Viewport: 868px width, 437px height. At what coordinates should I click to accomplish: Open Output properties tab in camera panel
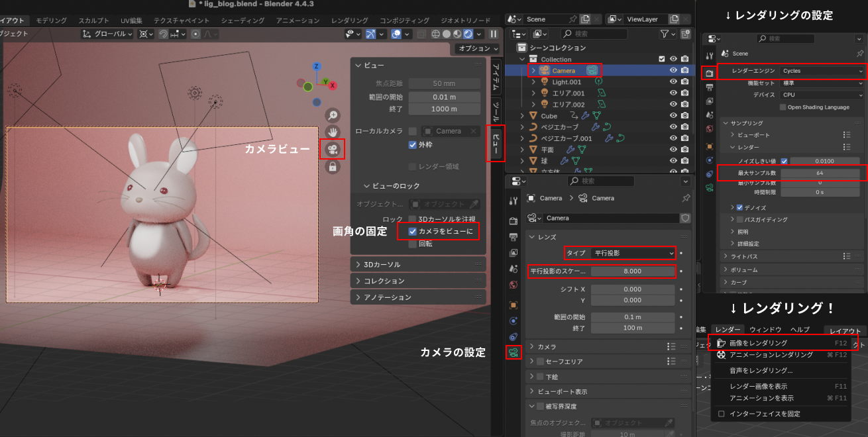click(x=514, y=236)
